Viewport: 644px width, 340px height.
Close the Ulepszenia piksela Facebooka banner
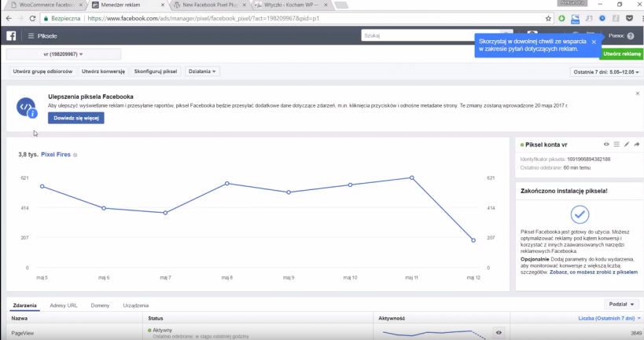click(638, 93)
